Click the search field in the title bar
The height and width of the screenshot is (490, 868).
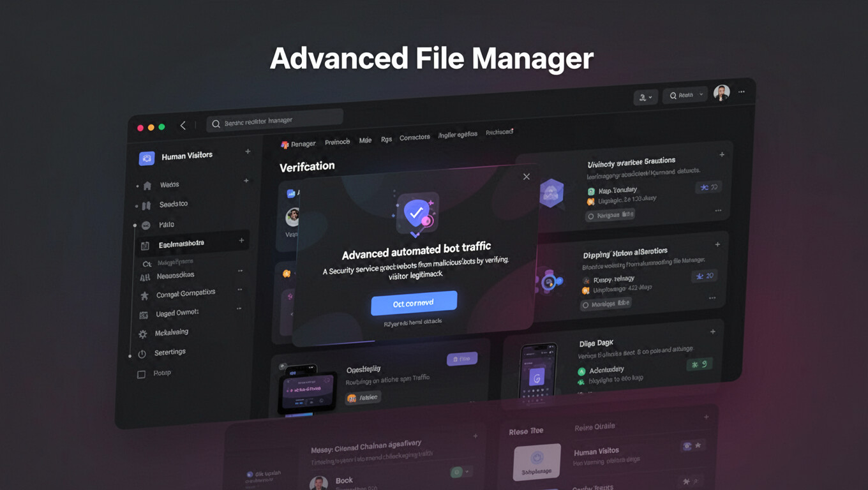tap(274, 121)
